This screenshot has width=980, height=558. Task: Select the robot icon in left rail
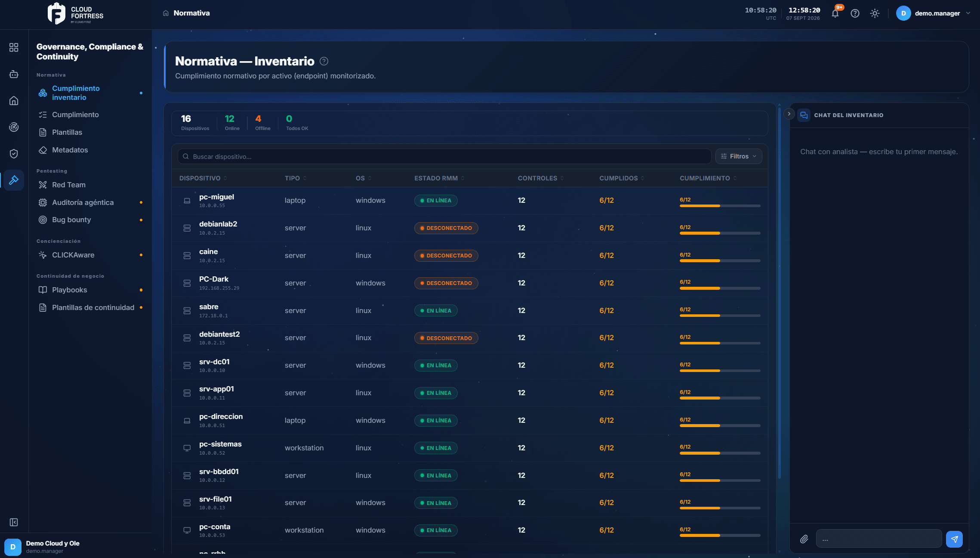click(14, 74)
